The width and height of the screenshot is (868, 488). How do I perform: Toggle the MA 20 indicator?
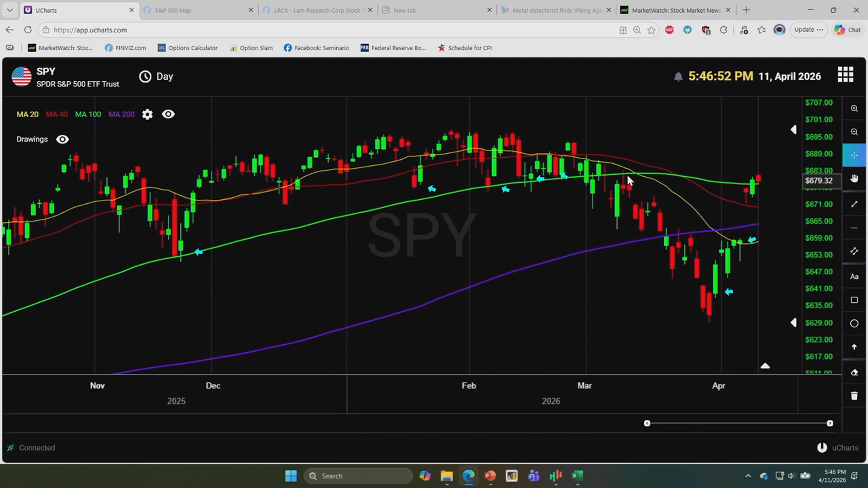(x=28, y=114)
